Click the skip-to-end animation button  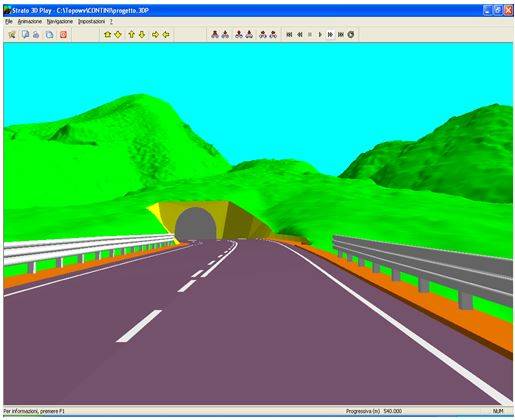coord(341,34)
